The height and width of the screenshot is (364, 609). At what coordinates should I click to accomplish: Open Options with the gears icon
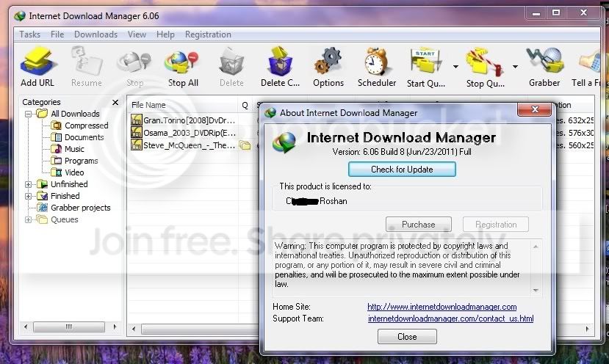click(x=328, y=61)
